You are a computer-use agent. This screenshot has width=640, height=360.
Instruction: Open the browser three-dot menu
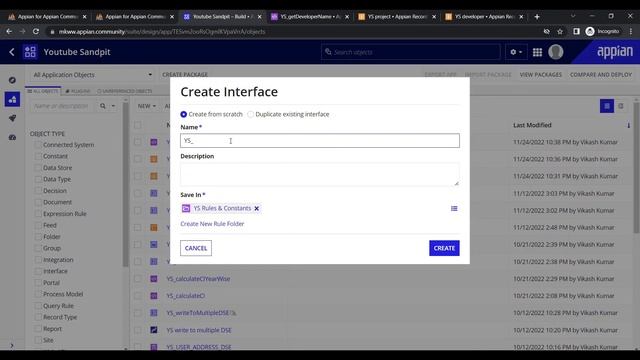[631, 31]
